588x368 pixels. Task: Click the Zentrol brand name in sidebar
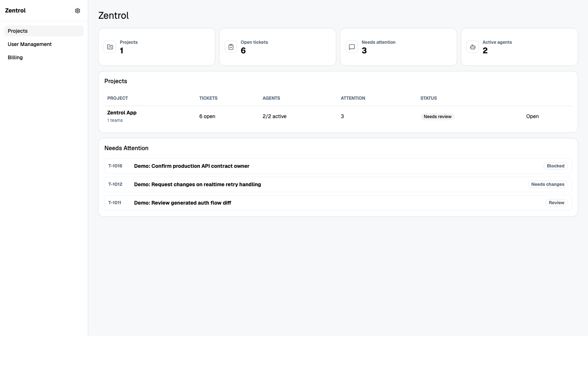15,11
